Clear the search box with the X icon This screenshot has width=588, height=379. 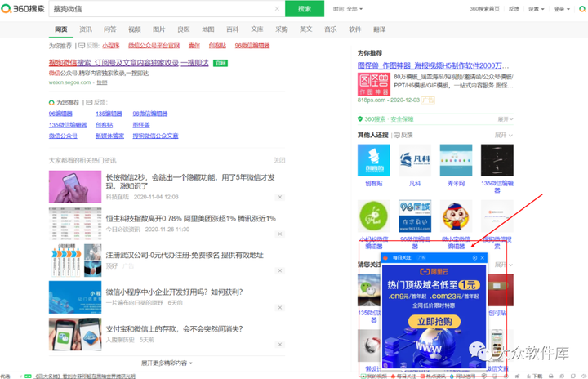coord(277,9)
